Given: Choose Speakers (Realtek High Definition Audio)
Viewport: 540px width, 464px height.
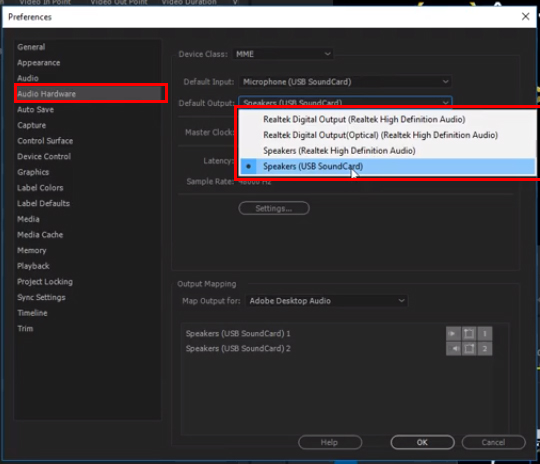Looking at the screenshot, I should tap(339, 151).
